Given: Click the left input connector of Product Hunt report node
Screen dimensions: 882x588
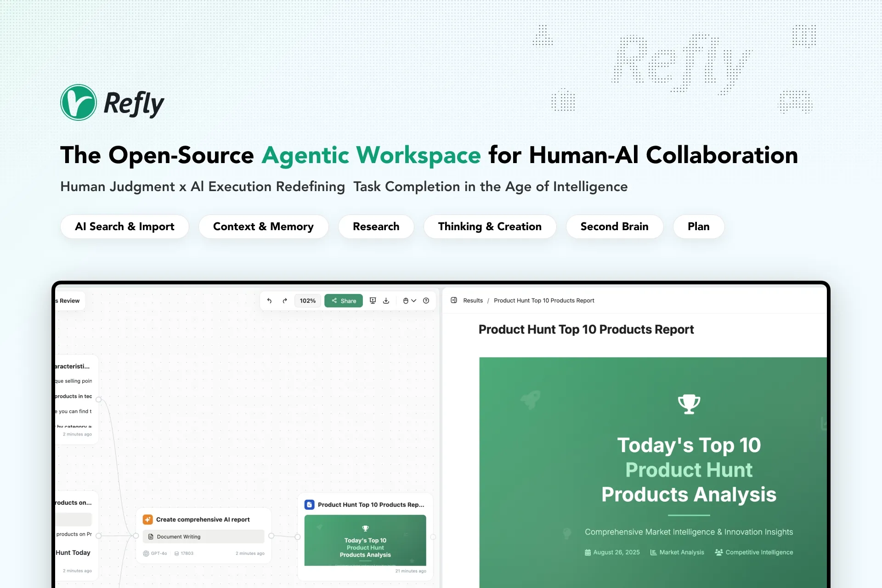Looking at the screenshot, I should tap(298, 537).
